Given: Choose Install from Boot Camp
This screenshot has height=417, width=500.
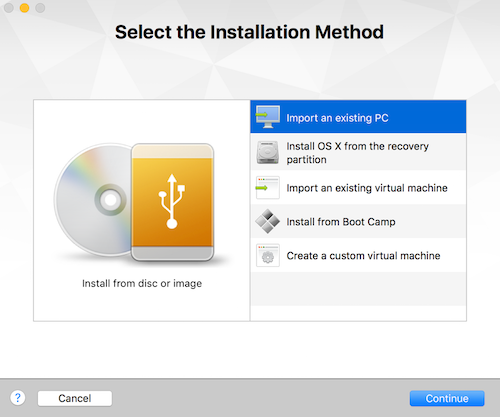Looking at the screenshot, I should point(358,221).
